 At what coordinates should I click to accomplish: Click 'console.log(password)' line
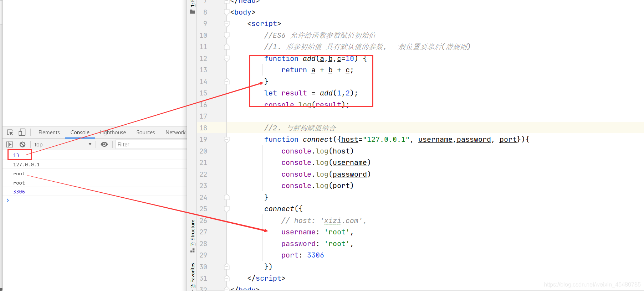[326, 174]
